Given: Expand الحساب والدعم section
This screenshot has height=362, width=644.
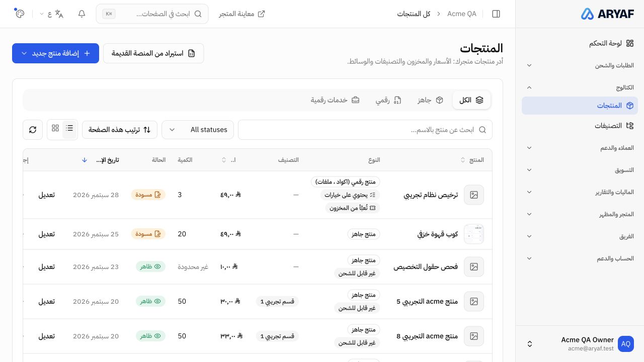Looking at the screenshot, I should pos(580,258).
